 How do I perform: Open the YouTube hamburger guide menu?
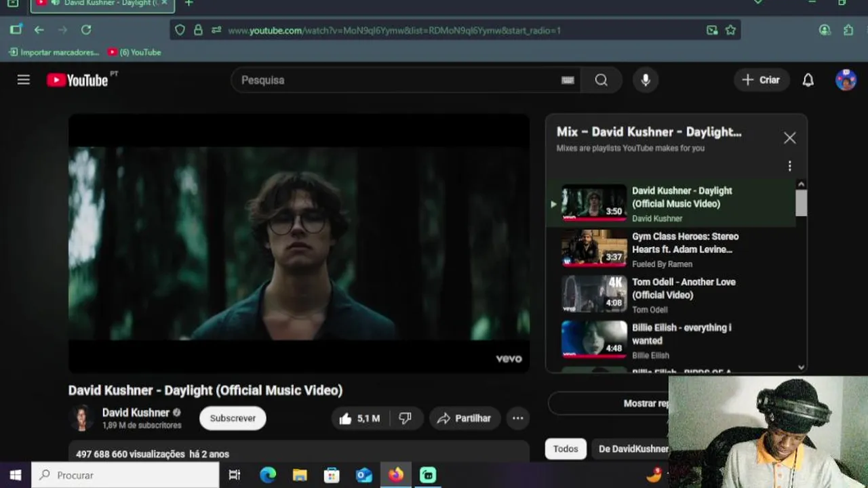pyautogui.click(x=24, y=80)
